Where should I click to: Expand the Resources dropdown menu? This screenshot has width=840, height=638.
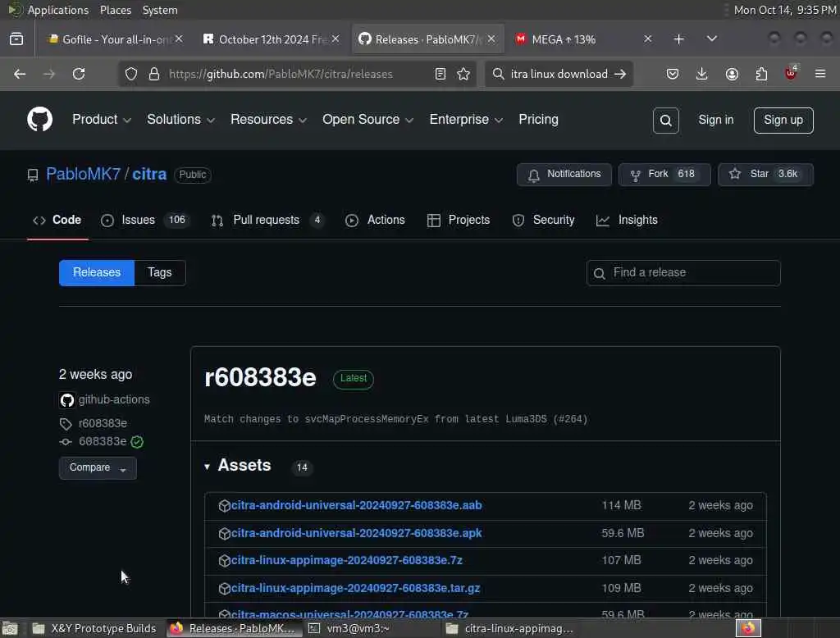pyautogui.click(x=268, y=120)
